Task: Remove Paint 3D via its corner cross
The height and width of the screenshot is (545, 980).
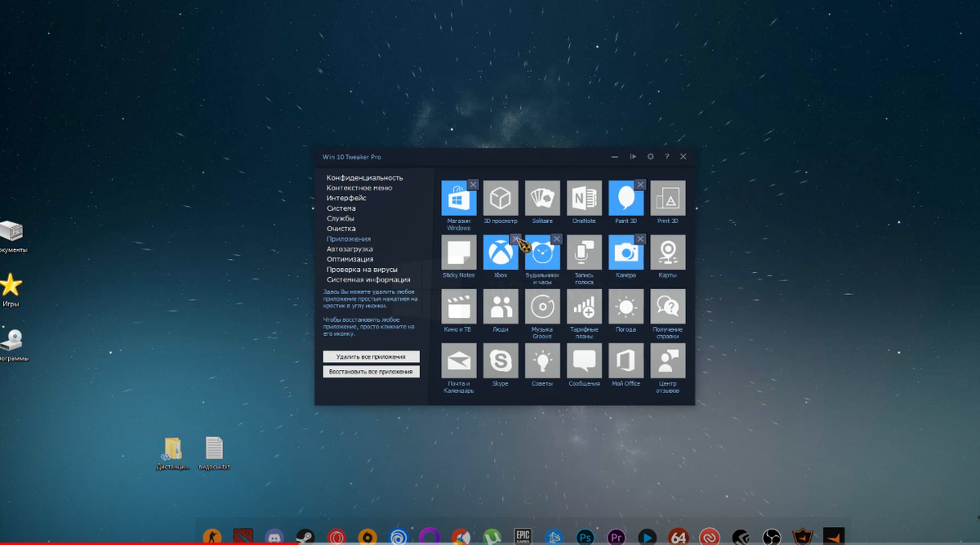Action: 640,185
